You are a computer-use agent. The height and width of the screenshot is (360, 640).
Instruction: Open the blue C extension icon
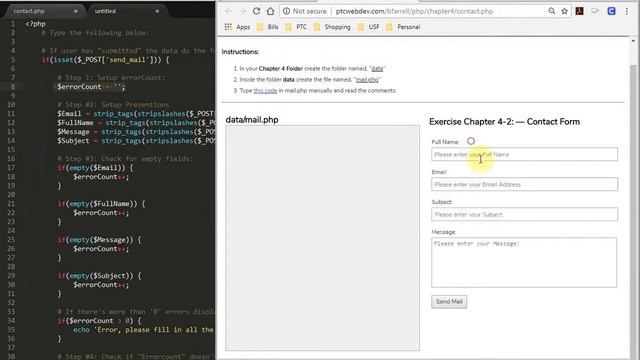(611, 11)
